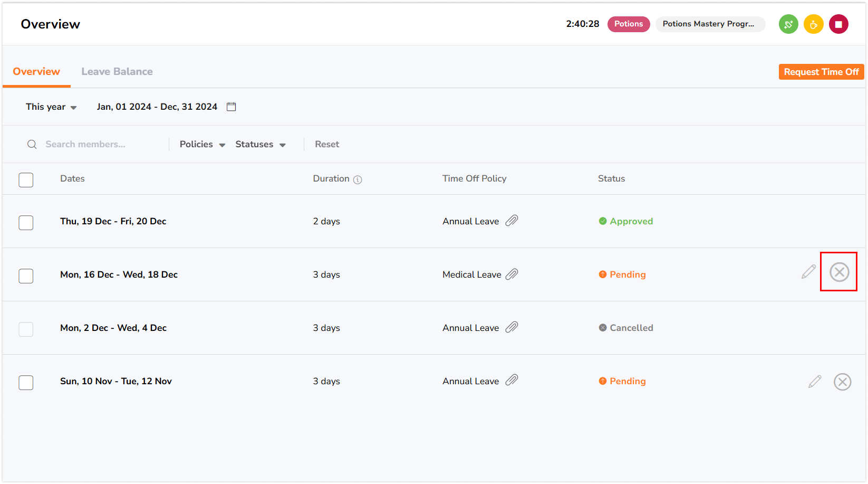The height and width of the screenshot is (484, 868).
Task: Expand the This year range dropdown
Action: (x=51, y=107)
